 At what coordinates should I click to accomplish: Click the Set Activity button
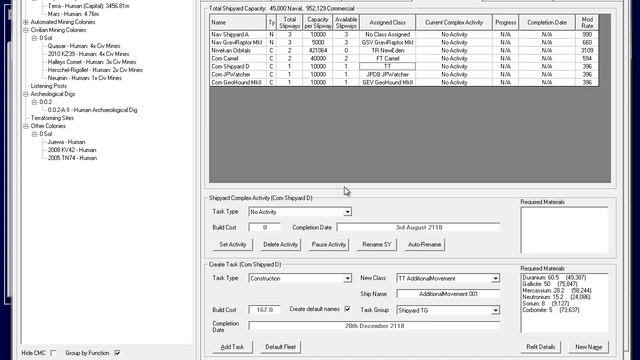click(233, 244)
